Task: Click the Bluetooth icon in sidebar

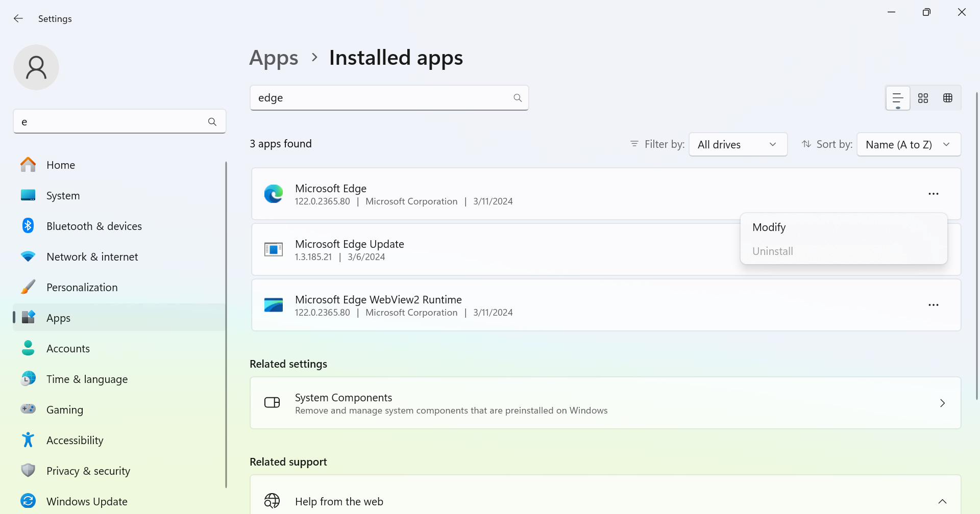Action: 28,225
